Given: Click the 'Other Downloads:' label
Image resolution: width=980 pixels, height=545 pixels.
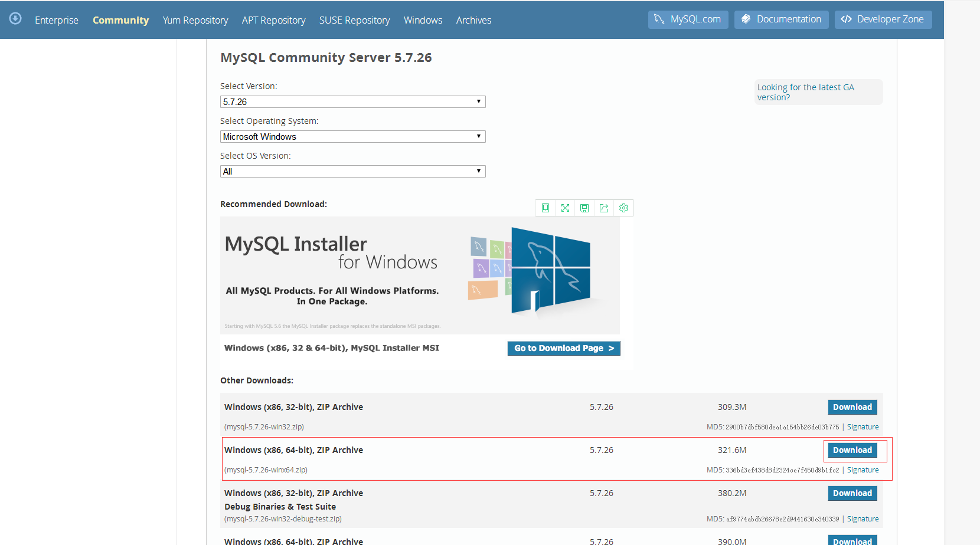Looking at the screenshot, I should pyautogui.click(x=257, y=380).
